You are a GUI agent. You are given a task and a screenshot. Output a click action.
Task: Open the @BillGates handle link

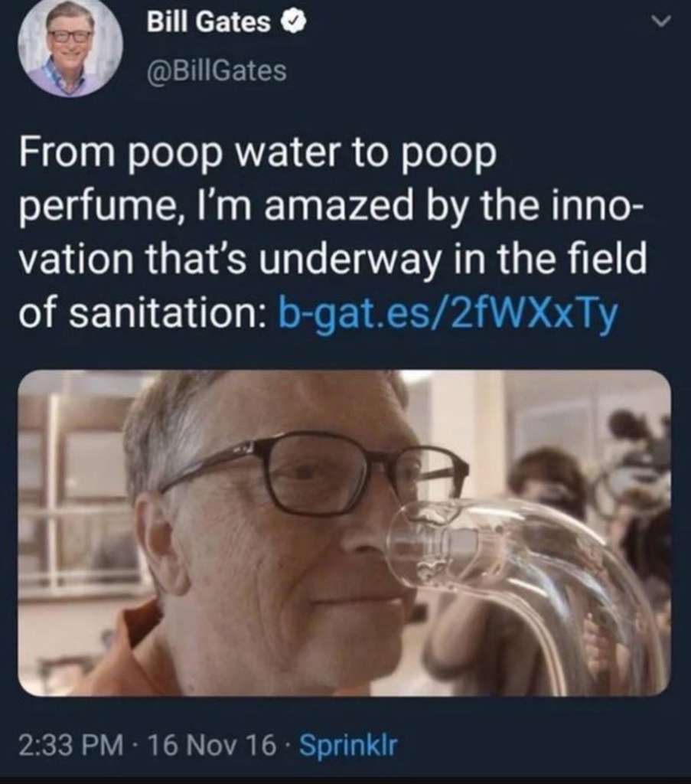217,70
